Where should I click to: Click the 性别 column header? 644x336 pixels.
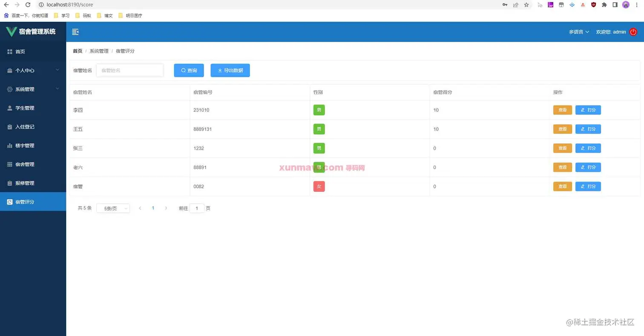tap(318, 92)
